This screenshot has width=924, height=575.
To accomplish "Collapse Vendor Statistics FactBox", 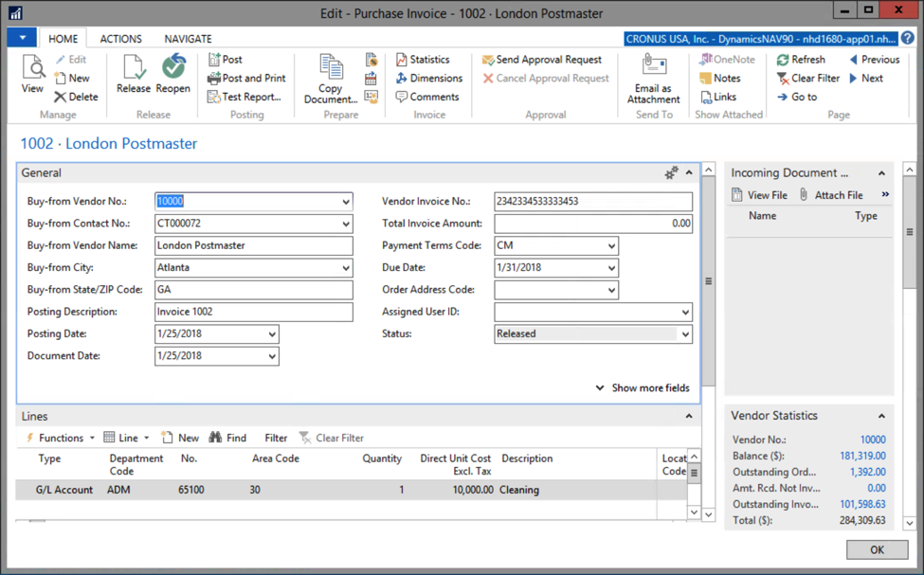I will point(881,416).
